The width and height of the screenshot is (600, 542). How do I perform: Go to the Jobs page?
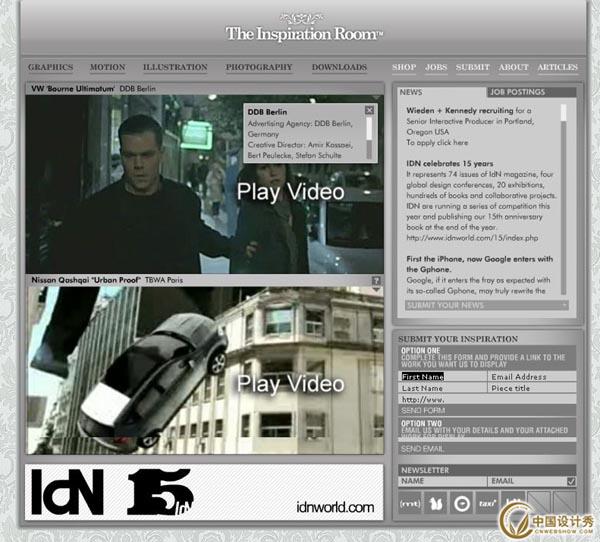[436, 67]
